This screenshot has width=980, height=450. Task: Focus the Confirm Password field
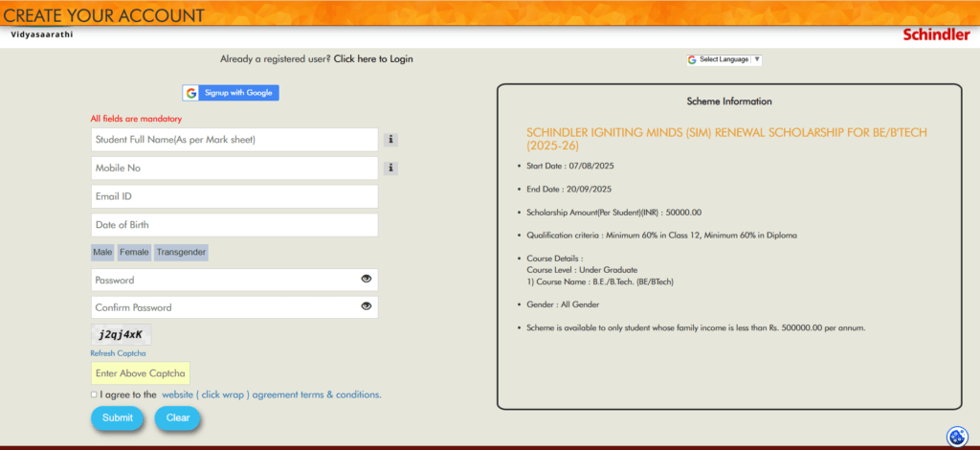(x=234, y=307)
